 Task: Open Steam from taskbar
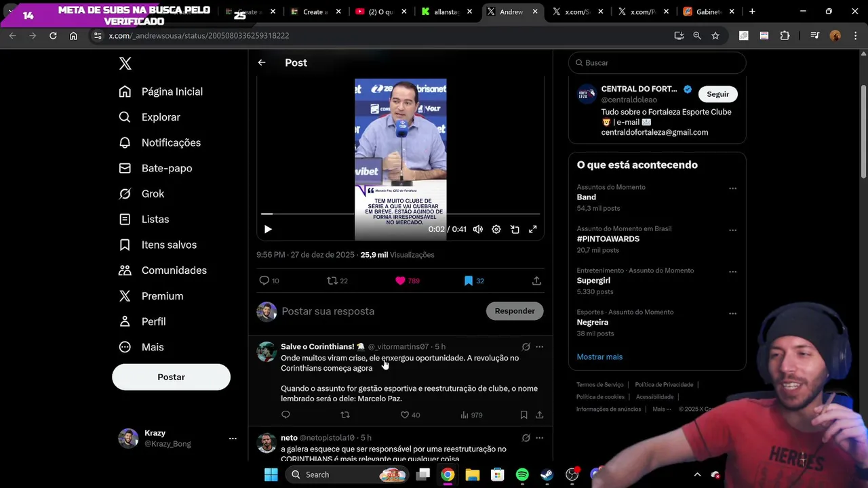tap(547, 474)
